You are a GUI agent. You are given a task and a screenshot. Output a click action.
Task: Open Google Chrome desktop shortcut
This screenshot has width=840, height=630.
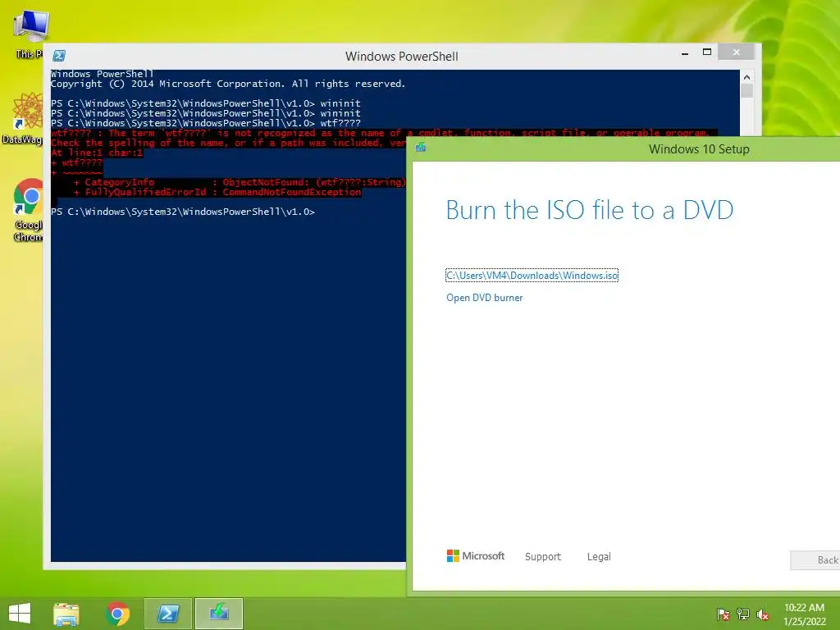[x=29, y=210]
